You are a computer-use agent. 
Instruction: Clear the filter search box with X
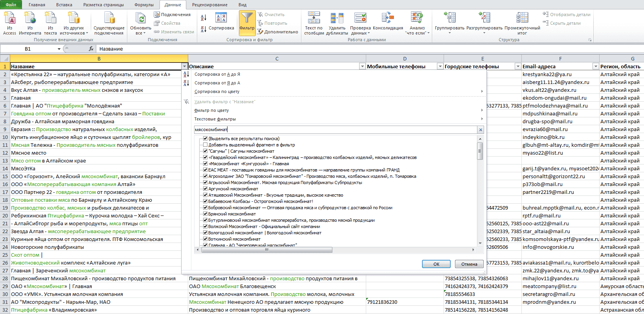pyautogui.click(x=480, y=130)
